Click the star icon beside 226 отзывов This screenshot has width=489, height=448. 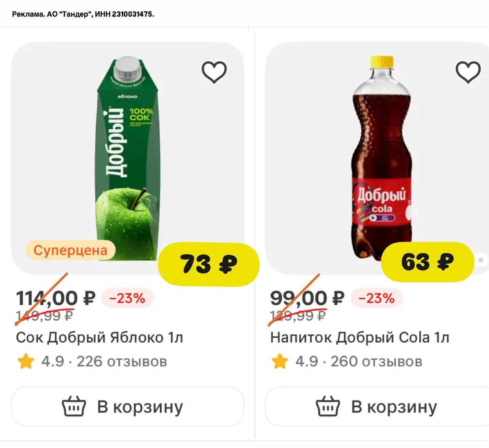point(26,361)
